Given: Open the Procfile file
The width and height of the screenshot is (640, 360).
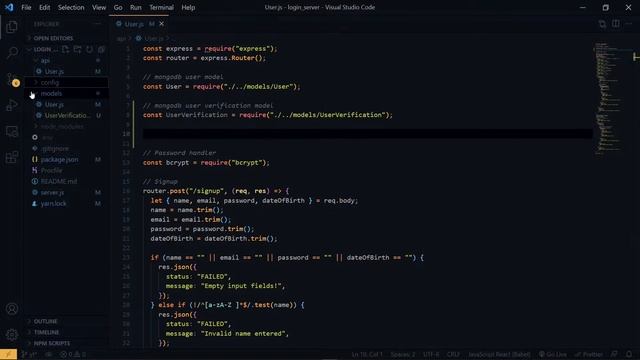Looking at the screenshot, I should pos(52,171).
